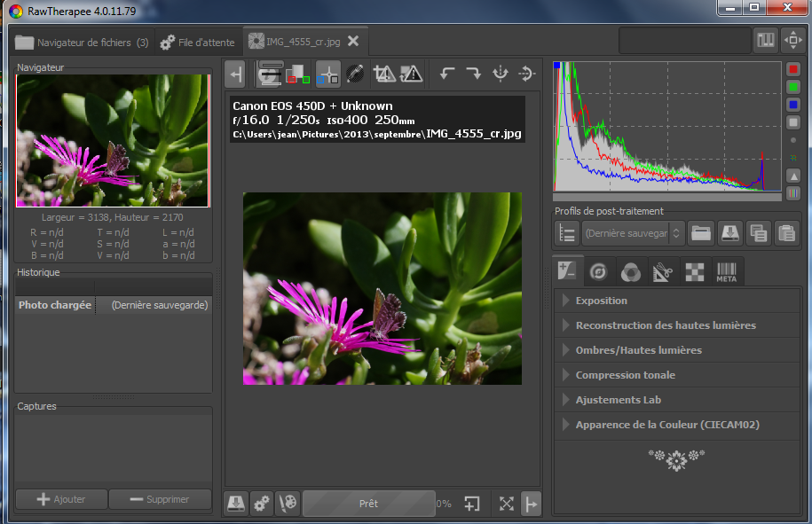Switch to the Detail tool tab
The height and width of the screenshot is (524, 812).
[599, 272]
